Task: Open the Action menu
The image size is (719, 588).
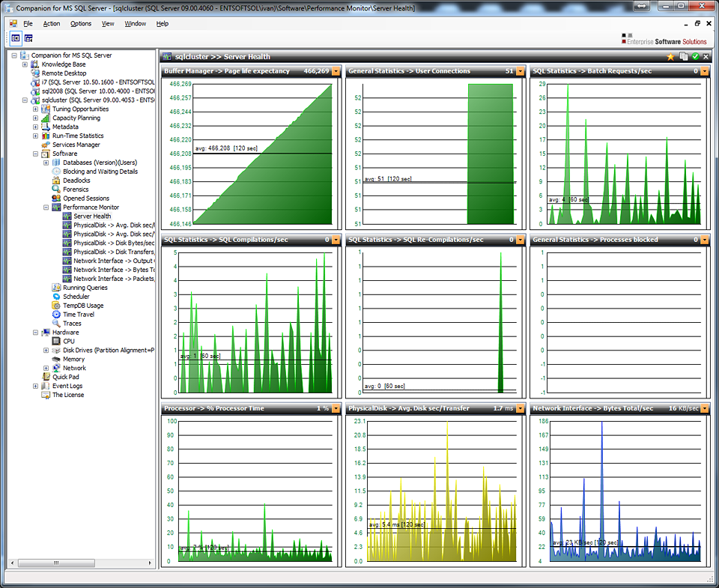Action: click(52, 23)
